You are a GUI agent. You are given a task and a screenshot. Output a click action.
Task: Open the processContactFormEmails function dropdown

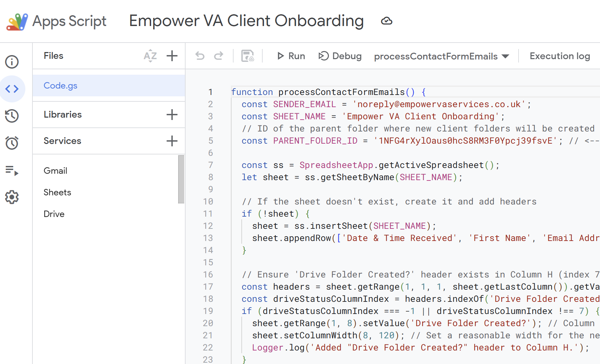(x=441, y=56)
